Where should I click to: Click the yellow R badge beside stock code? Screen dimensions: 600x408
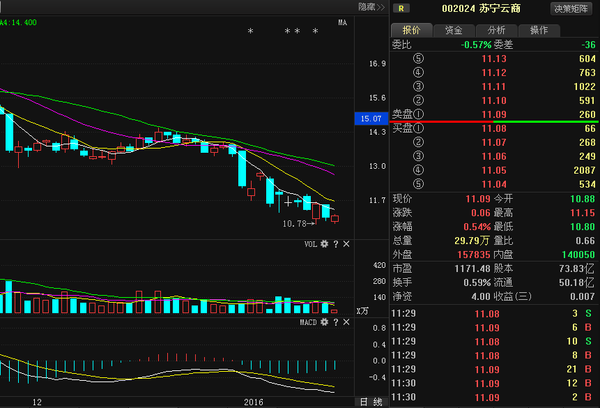[x=401, y=8]
